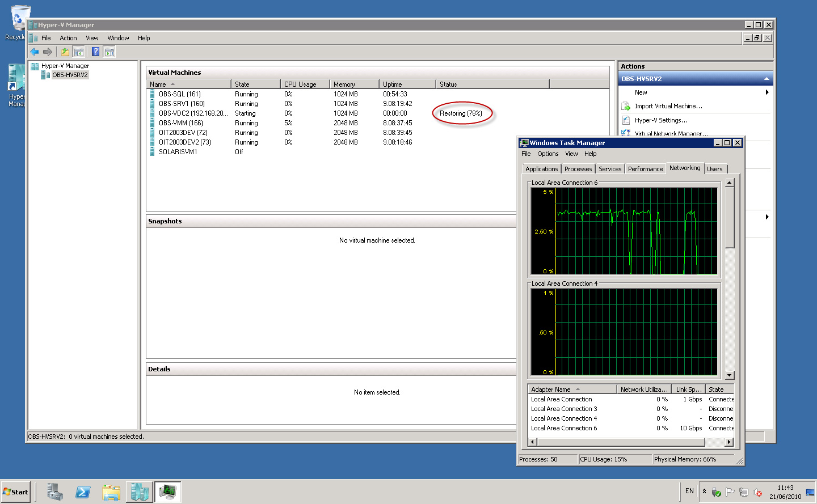Click the Help question-mark toolbar icon
Viewport: 817px width, 504px height.
coord(95,52)
